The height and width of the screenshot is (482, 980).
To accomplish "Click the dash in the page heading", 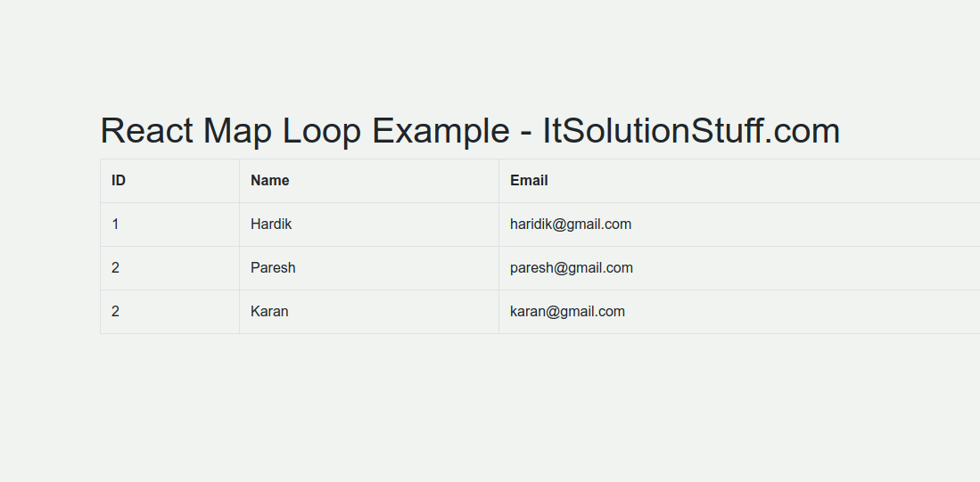I will click(526, 133).
